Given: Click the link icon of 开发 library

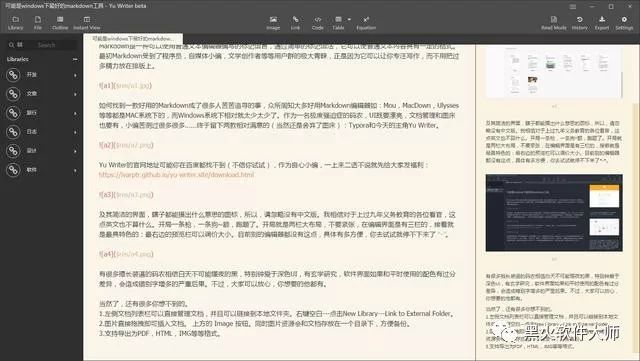Looking at the screenshot, I should [x=13, y=75].
